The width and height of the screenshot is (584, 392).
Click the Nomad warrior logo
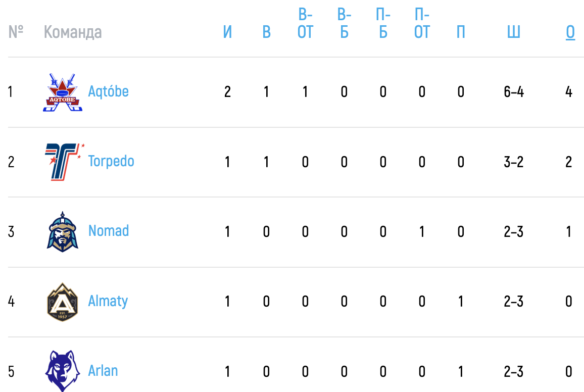[x=63, y=231]
